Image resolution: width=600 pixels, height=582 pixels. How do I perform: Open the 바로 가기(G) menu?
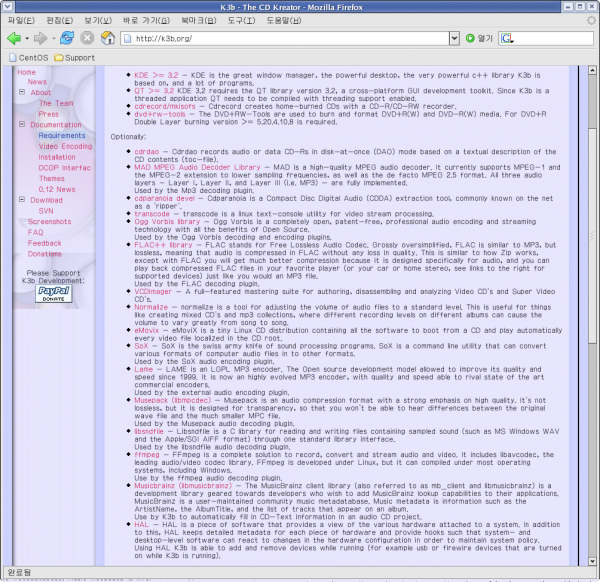click(146, 21)
